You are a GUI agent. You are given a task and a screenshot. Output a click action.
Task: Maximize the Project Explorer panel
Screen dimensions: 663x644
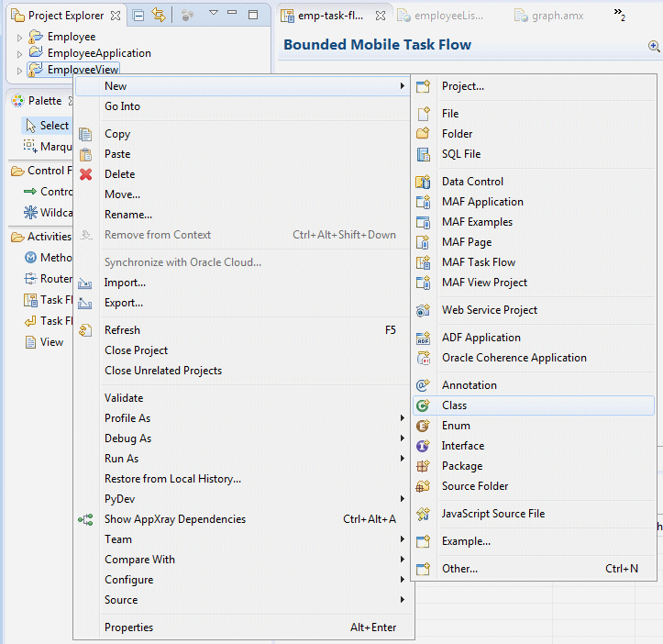click(x=253, y=15)
